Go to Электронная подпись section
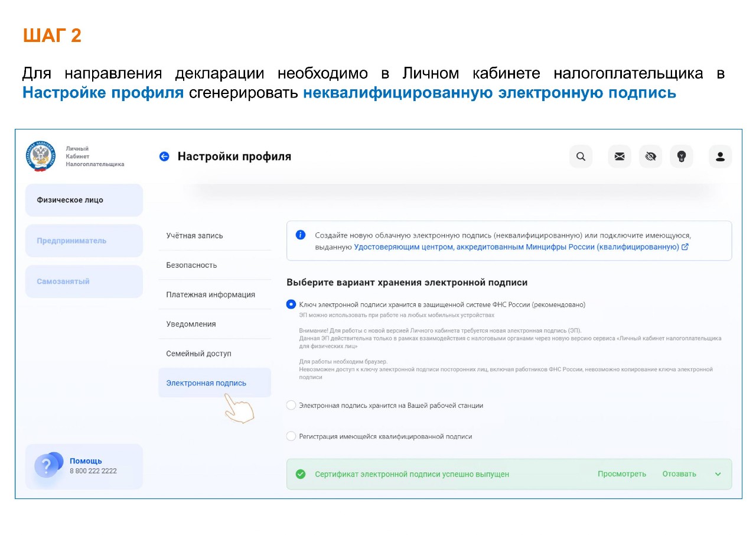The height and width of the screenshot is (535, 756). click(x=206, y=383)
